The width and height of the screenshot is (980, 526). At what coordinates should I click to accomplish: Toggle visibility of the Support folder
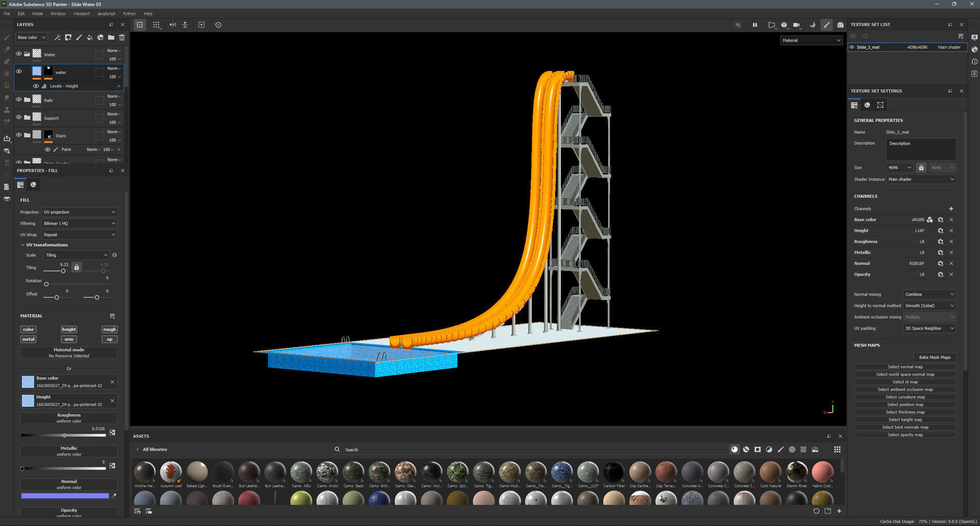19,117
